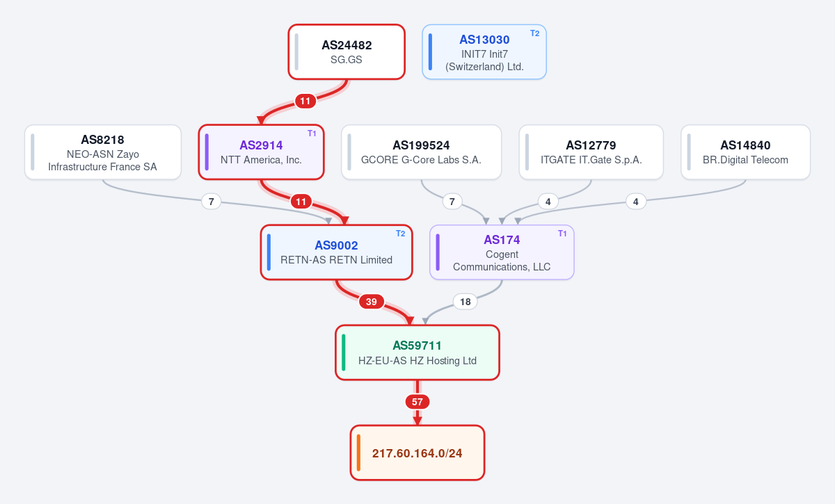Select the AS9002 RETN Limited node
The height and width of the screenshot is (504, 835).
[337, 252]
